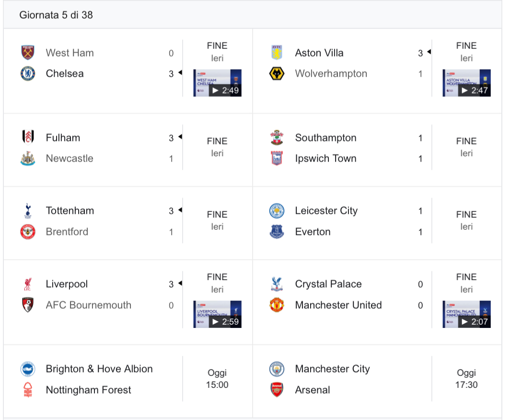Image resolution: width=511 pixels, height=420 pixels.
Task: Play the Crystal Palace Manchester United highlights
Action: point(466,314)
